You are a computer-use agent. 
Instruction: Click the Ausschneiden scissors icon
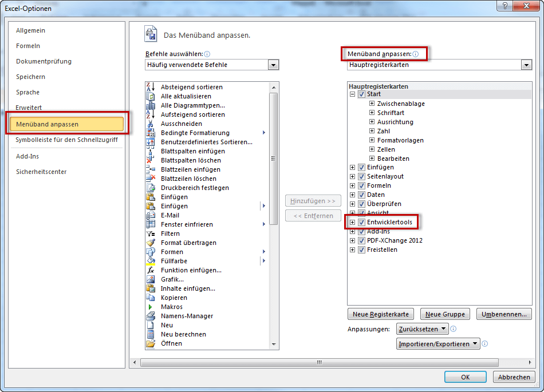click(151, 124)
